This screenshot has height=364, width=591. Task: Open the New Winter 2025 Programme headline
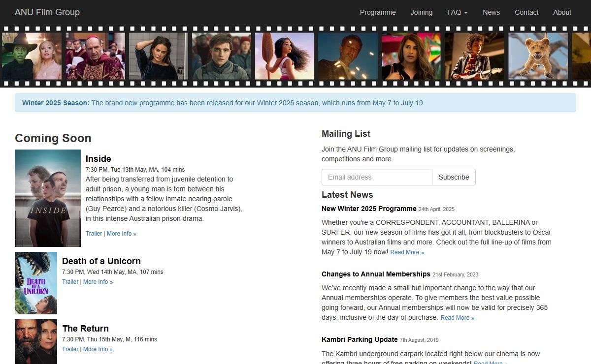369,209
